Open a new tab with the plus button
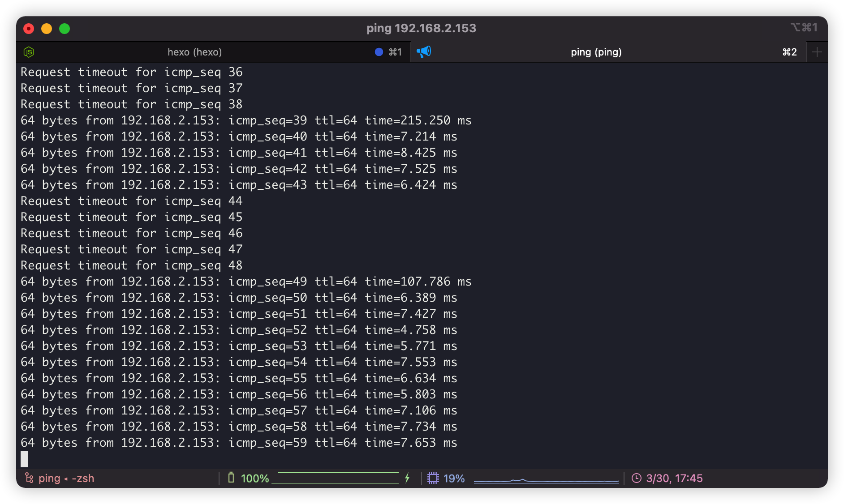The image size is (844, 504). tap(817, 52)
